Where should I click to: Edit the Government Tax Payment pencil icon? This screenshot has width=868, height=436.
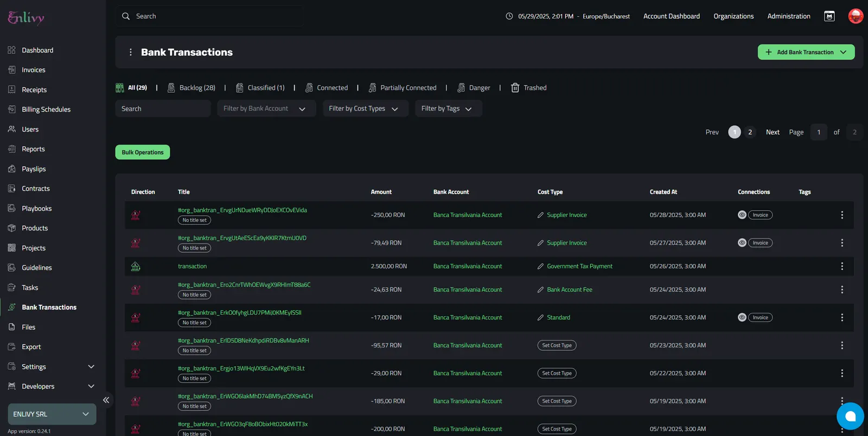(x=540, y=266)
